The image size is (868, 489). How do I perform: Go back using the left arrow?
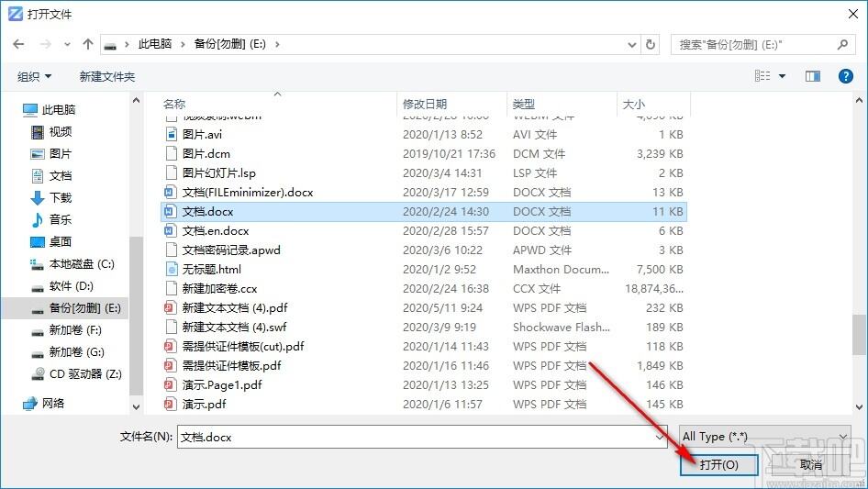[x=18, y=44]
